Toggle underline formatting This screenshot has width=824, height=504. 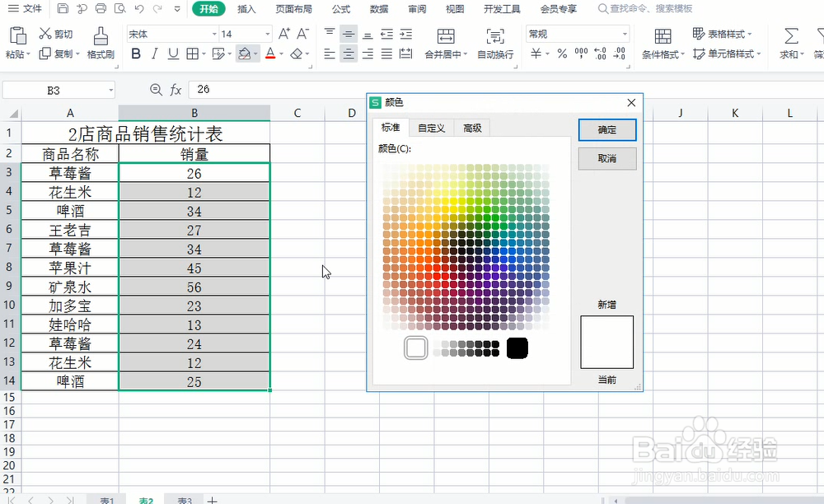173,54
